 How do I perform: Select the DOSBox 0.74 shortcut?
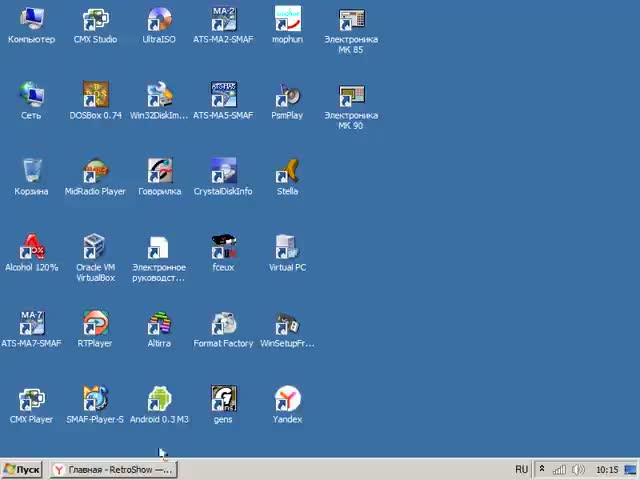95,96
